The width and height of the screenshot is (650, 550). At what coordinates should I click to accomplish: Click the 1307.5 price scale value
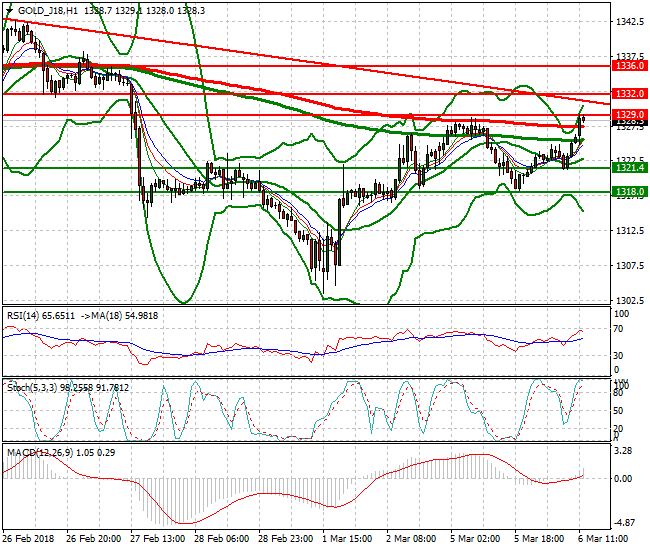tap(630, 265)
